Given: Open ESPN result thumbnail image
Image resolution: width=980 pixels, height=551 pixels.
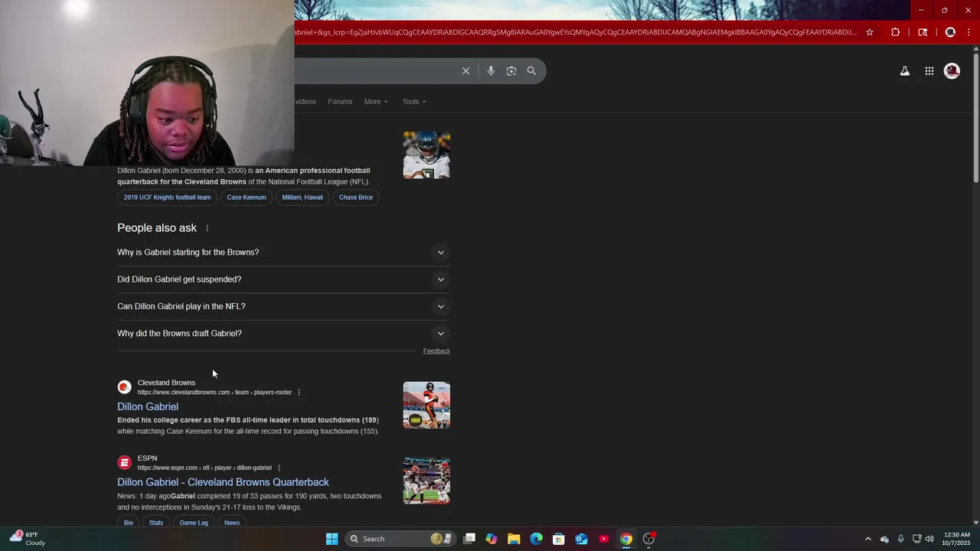Looking at the screenshot, I should pyautogui.click(x=426, y=481).
